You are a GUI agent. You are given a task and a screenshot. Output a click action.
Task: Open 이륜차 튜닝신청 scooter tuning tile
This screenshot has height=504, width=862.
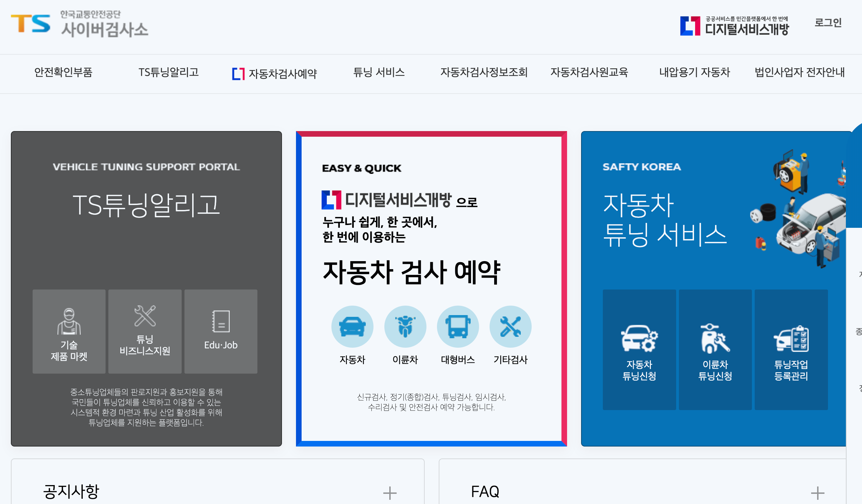pyautogui.click(x=715, y=349)
